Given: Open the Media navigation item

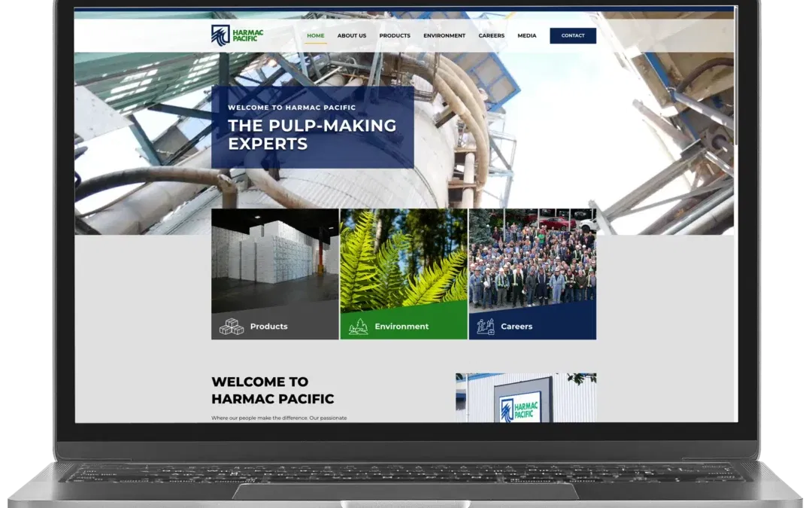Looking at the screenshot, I should [x=526, y=35].
